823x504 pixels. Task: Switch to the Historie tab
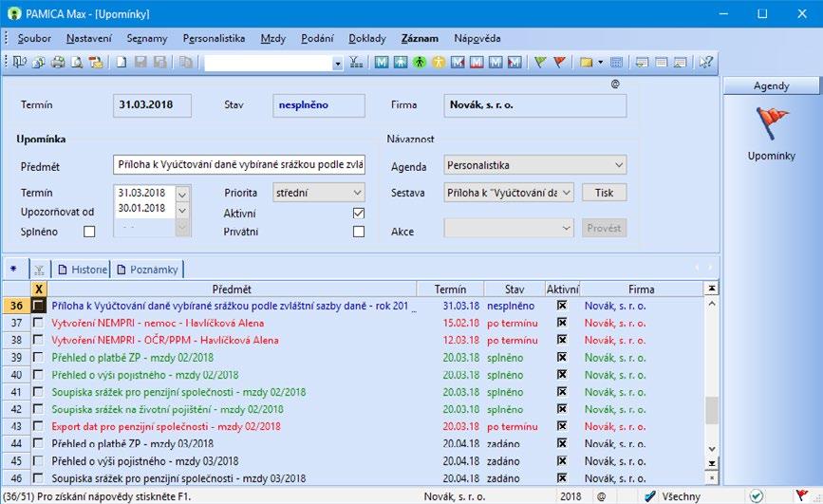pos(83,270)
